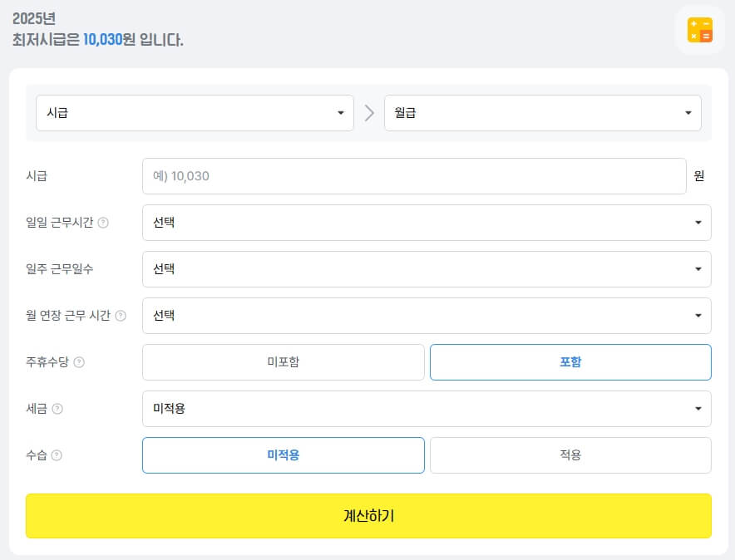The image size is (735, 560).
Task: Expand the 일일 근무시간 dropdown
Action: tap(427, 223)
